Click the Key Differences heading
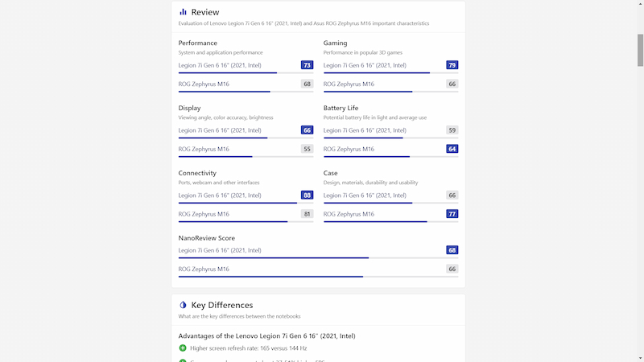Screen dimensions: 644x362 point(222,305)
